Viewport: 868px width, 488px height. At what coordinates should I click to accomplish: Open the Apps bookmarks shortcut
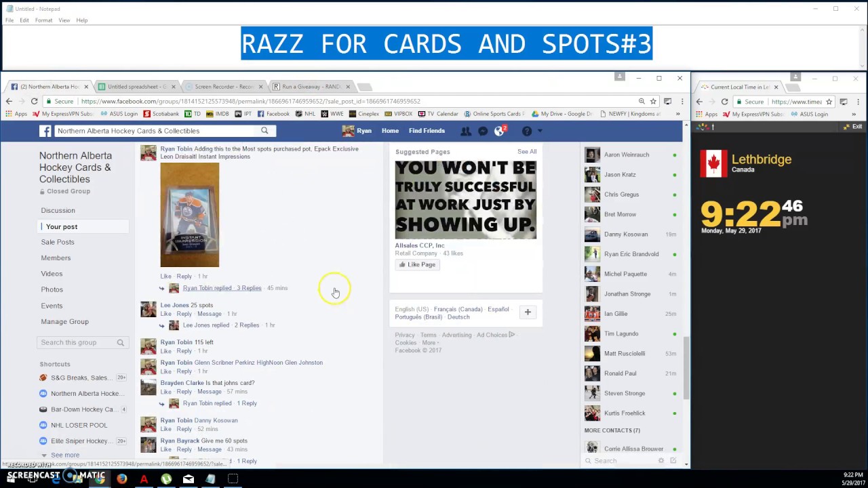point(16,114)
